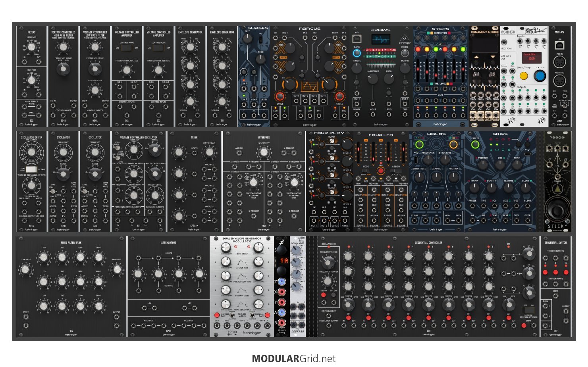Click the blue encoder knob on Pamela's Workout
Screen dimensions: 588x367
coord(540,76)
